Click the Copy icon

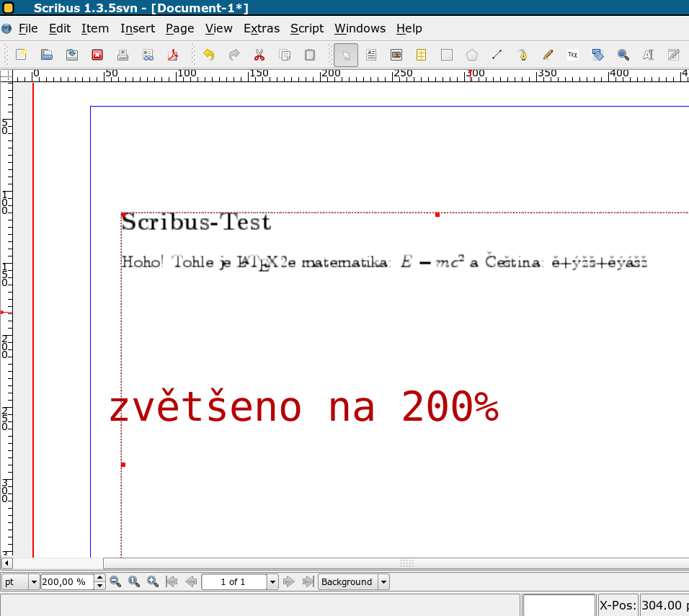(285, 55)
